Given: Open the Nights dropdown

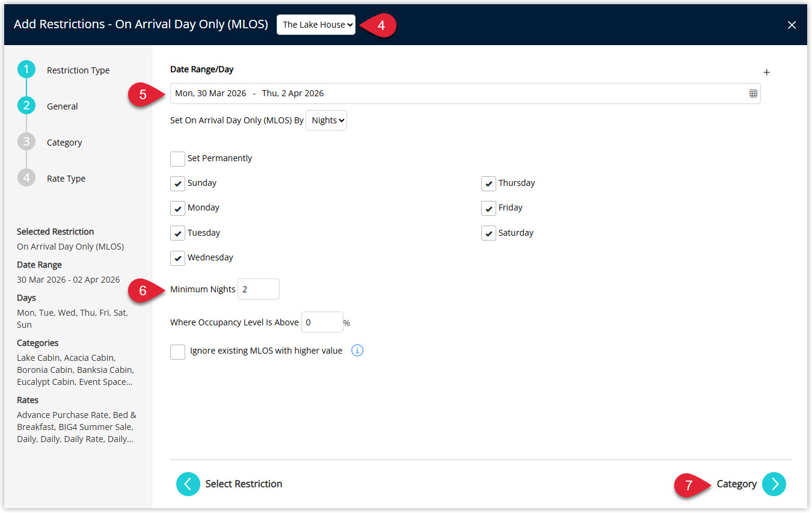Looking at the screenshot, I should pyautogui.click(x=326, y=120).
